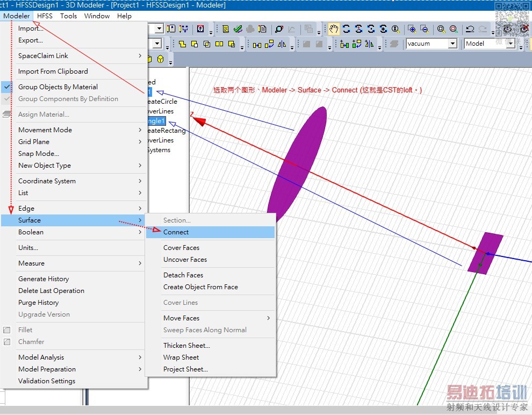Click Thicken Sheet... option
This screenshot has width=532, height=415.
[186, 345]
